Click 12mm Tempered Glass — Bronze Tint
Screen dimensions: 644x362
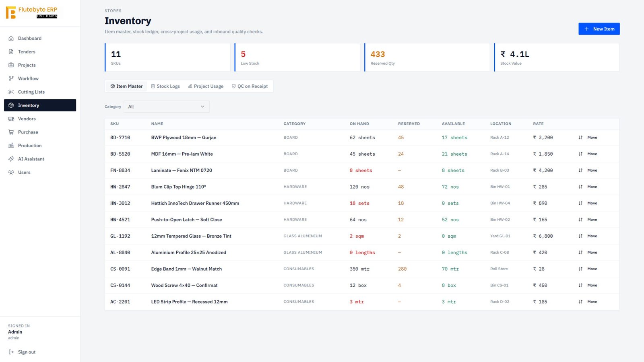191,236
